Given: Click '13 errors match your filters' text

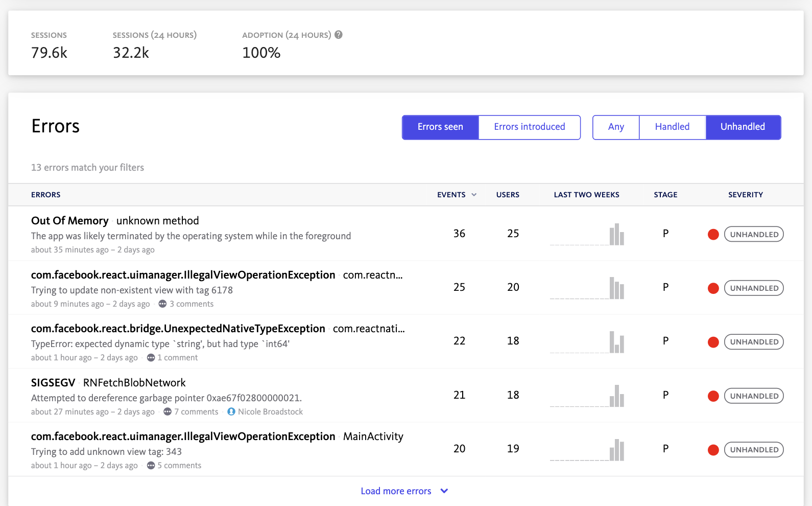Looking at the screenshot, I should pos(87,168).
